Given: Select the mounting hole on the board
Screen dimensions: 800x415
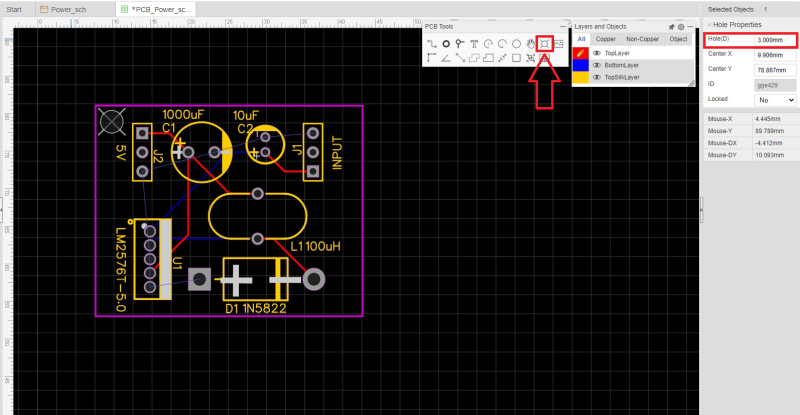Looking at the screenshot, I should click(x=112, y=122).
